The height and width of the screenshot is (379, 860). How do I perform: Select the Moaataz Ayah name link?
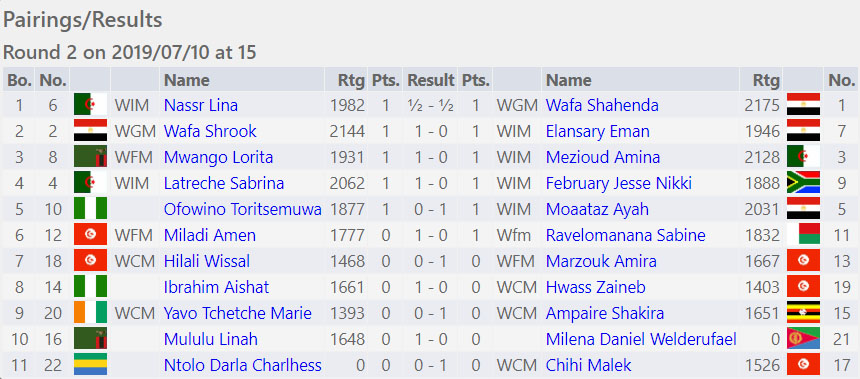[597, 209]
